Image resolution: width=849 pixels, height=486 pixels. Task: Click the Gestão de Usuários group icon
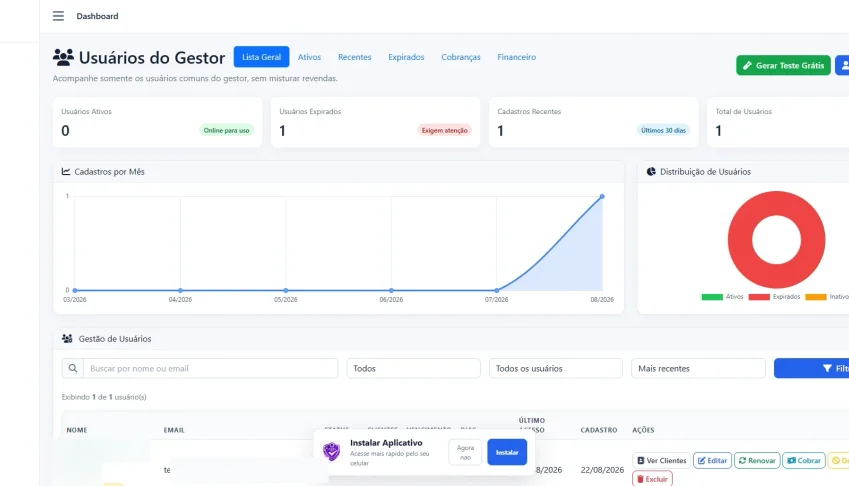click(67, 339)
